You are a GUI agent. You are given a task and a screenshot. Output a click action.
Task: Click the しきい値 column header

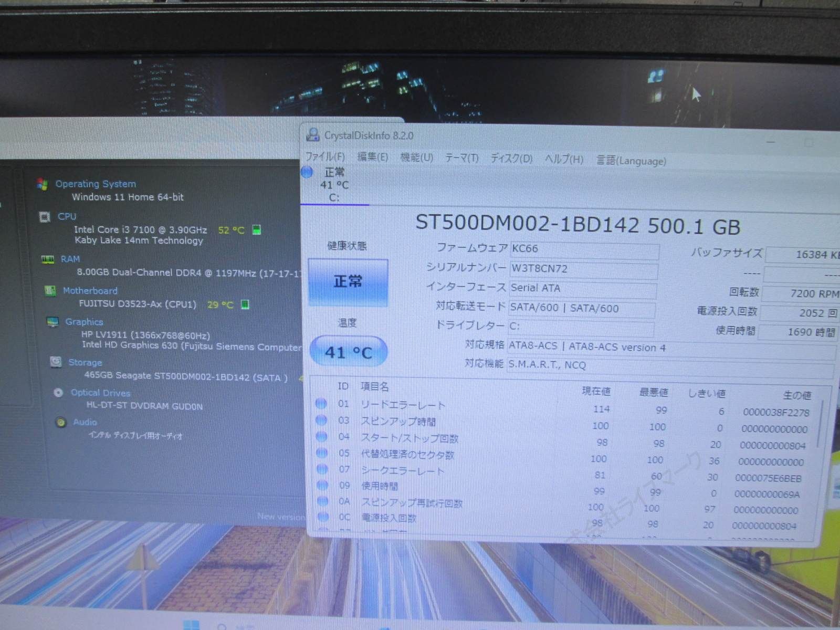pyautogui.click(x=707, y=393)
